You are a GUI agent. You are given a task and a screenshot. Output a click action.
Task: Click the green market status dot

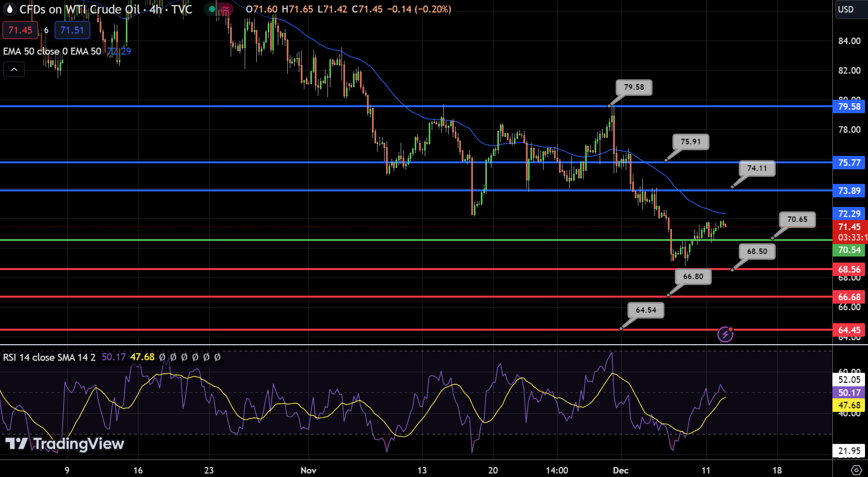(212, 9)
